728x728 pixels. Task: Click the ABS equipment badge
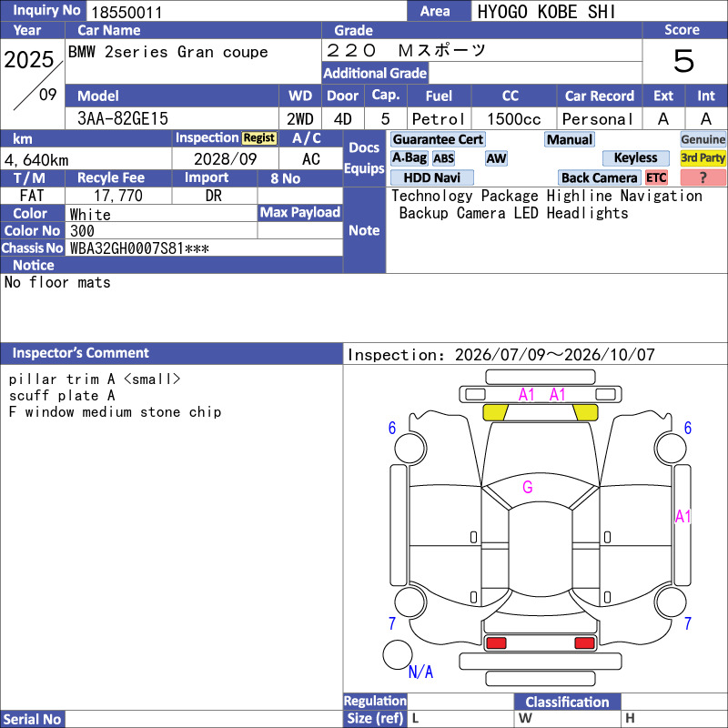coord(443,158)
